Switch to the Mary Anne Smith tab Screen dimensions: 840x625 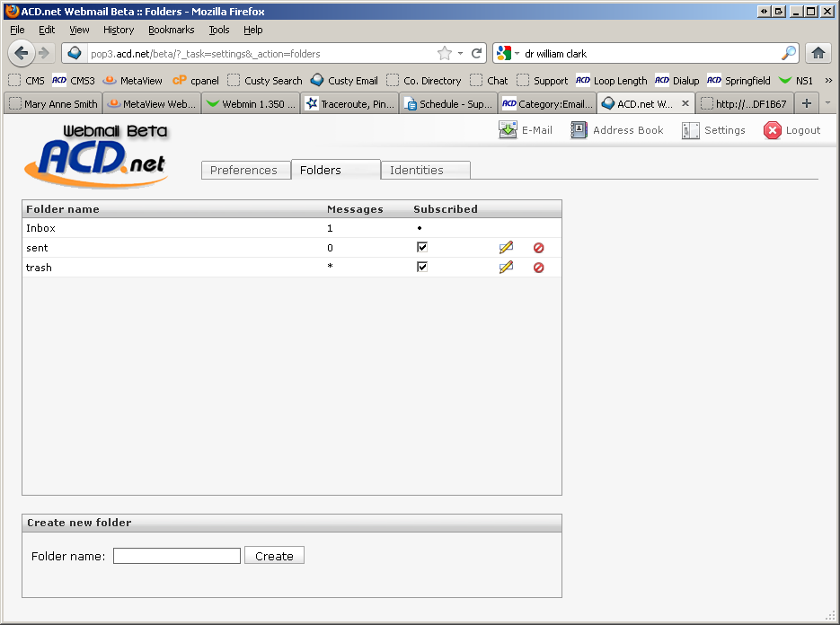(53, 103)
